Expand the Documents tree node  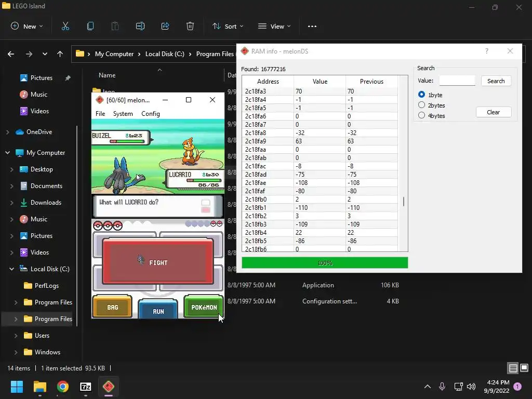pos(12,186)
